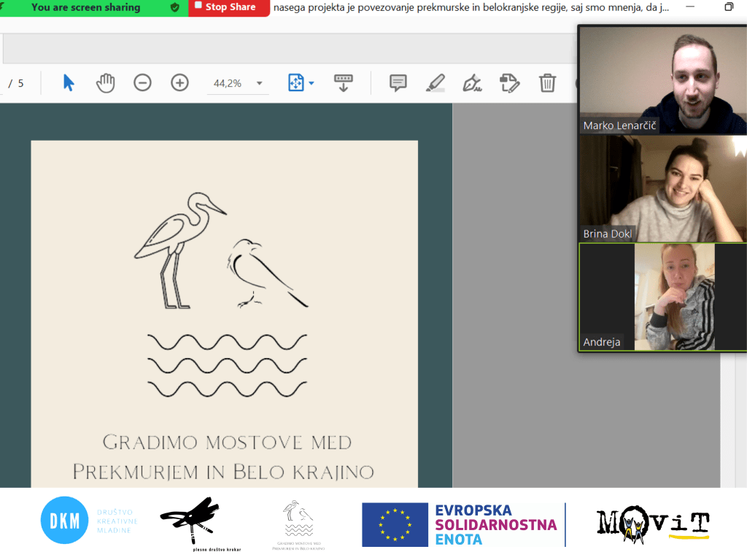
Task: Select the arrow selection tool
Action: point(69,83)
